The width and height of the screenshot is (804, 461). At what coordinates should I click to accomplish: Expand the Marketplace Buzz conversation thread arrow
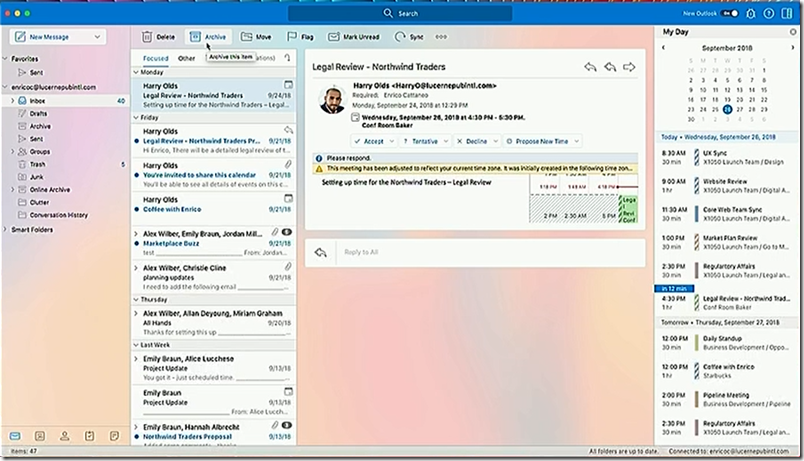coord(136,234)
